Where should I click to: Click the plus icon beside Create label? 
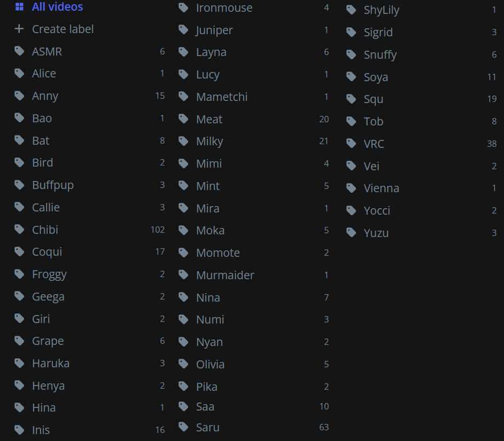[x=19, y=29]
